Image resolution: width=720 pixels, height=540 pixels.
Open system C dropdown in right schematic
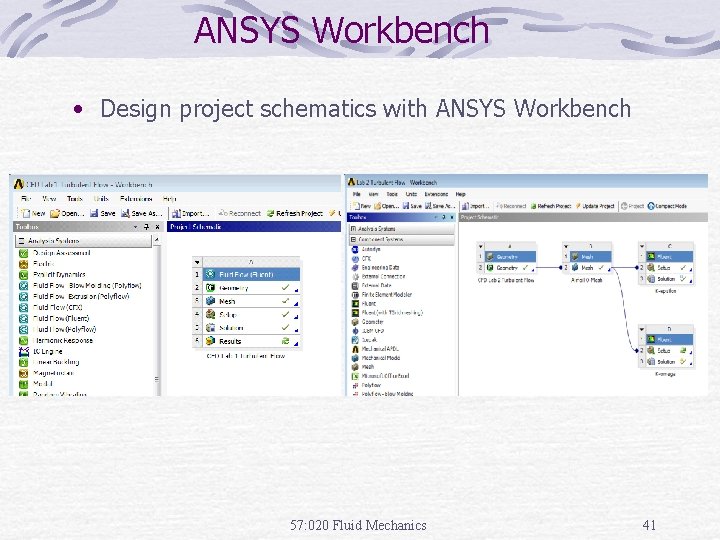(x=642, y=247)
